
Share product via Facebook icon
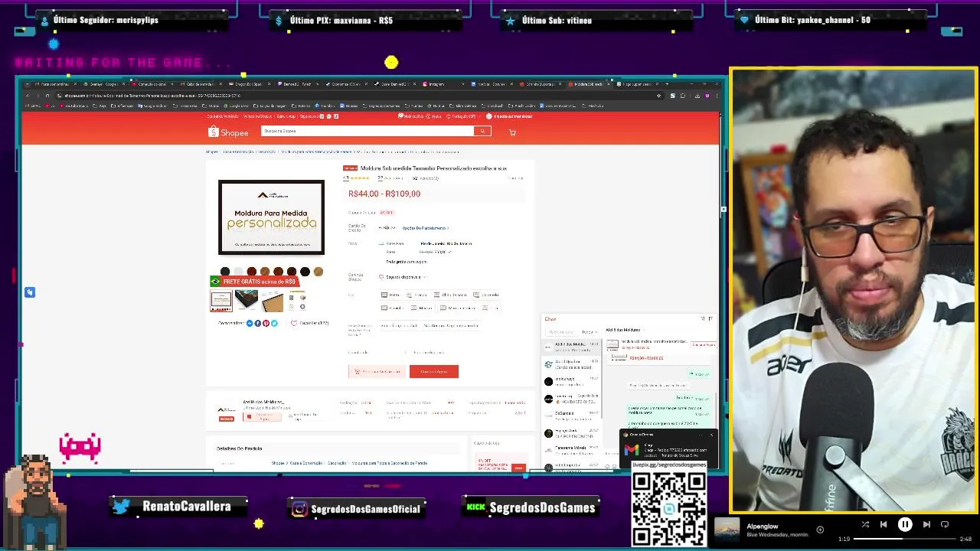[257, 323]
